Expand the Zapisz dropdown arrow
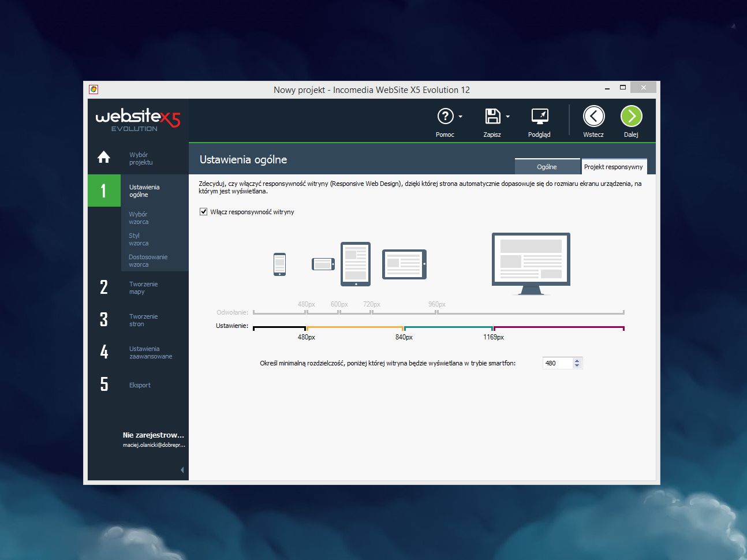 [507, 117]
